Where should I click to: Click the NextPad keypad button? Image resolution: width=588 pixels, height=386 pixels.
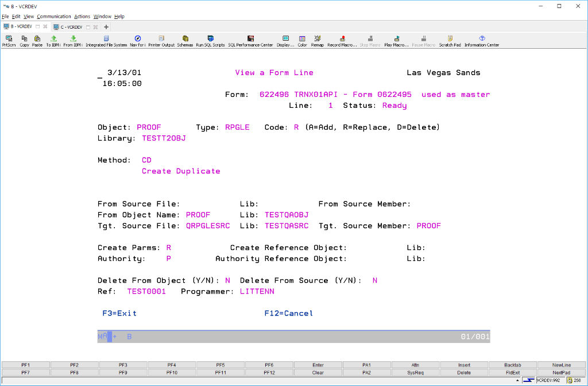click(562, 373)
